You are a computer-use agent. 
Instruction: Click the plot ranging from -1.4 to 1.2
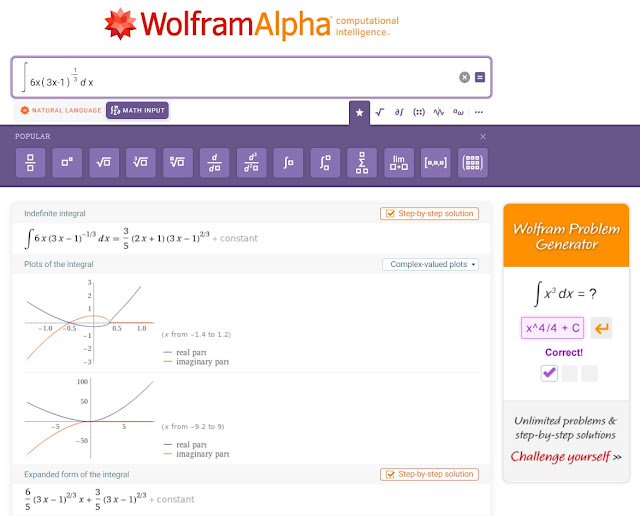pyautogui.click(x=90, y=322)
